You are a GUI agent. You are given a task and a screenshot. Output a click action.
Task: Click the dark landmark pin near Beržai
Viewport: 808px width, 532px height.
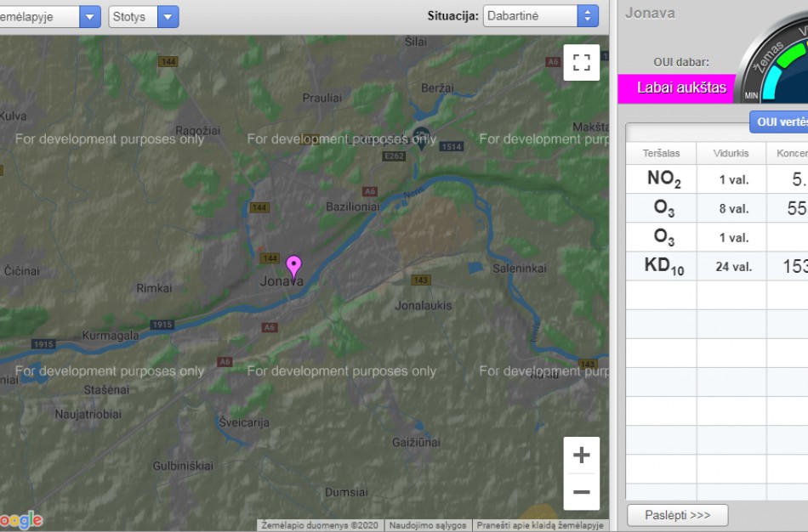point(420,135)
